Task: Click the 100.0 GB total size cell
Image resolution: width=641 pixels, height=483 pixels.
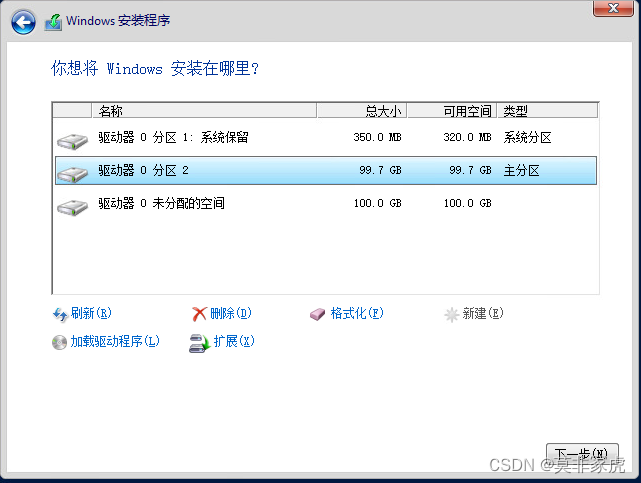Action: pyautogui.click(x=377, y=203)
